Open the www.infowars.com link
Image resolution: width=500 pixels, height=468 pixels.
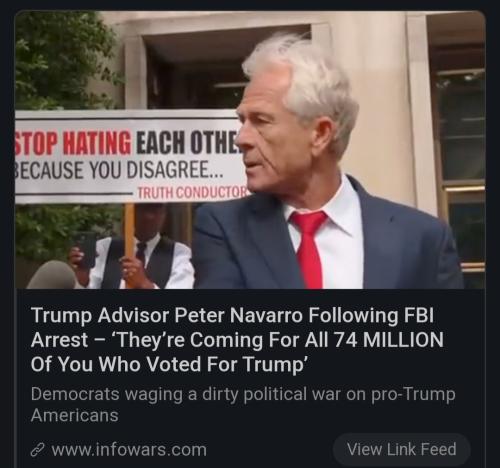129,450
